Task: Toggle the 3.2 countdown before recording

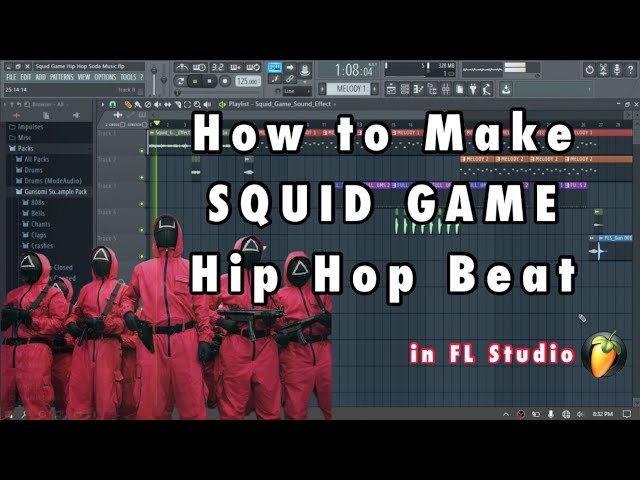Action: (x=218, y=67)
